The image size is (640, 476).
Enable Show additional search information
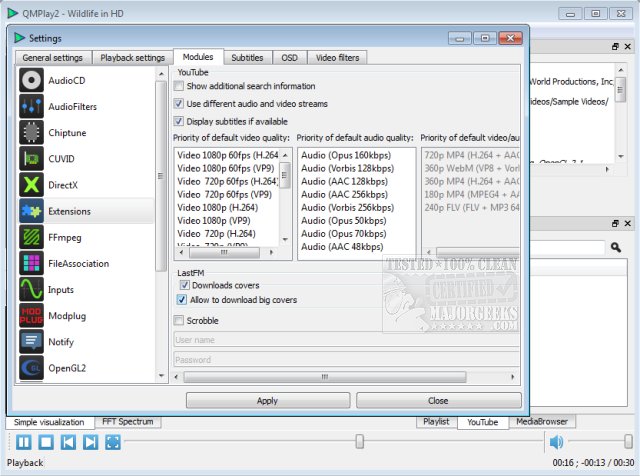[x=179, y=86]
